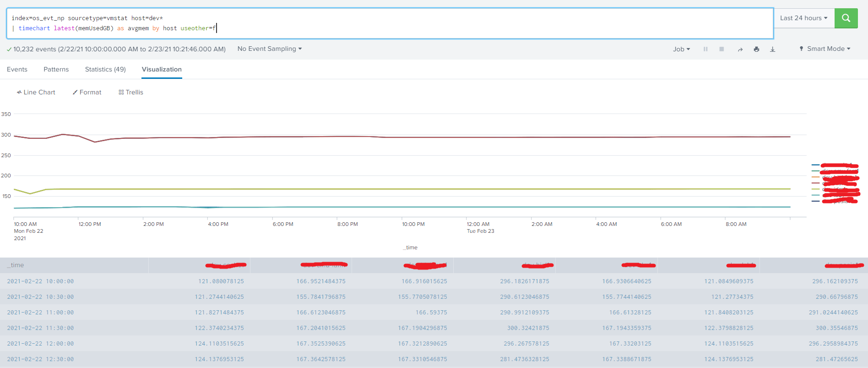Select the Visualization tab
Viewport: 868px width, 368px height.
[162, 69]
